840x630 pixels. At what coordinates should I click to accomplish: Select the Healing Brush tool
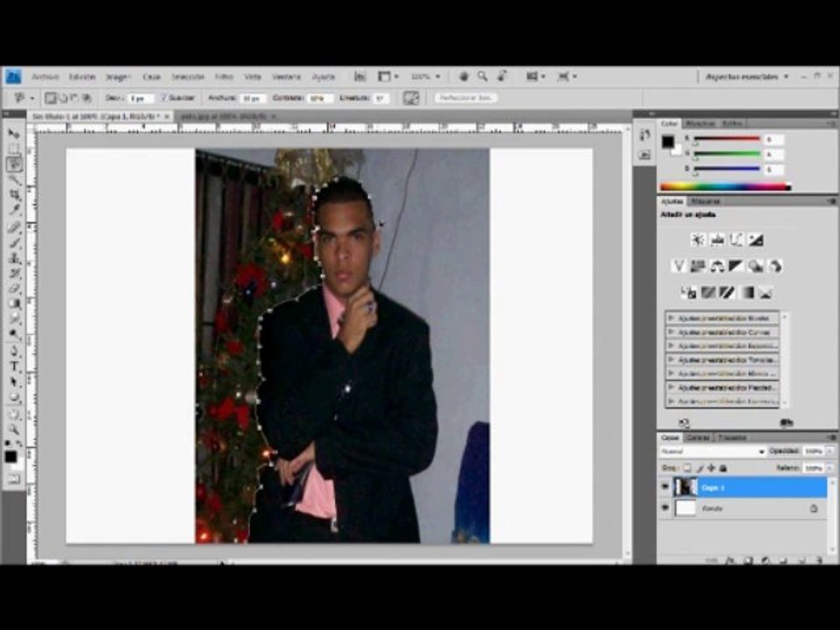click(x=14, y=227)
